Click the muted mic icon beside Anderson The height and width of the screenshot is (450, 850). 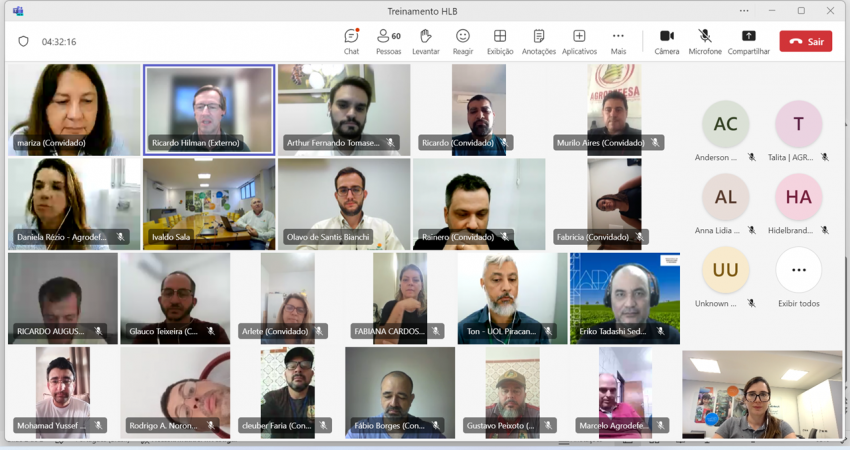coord(751,157)
